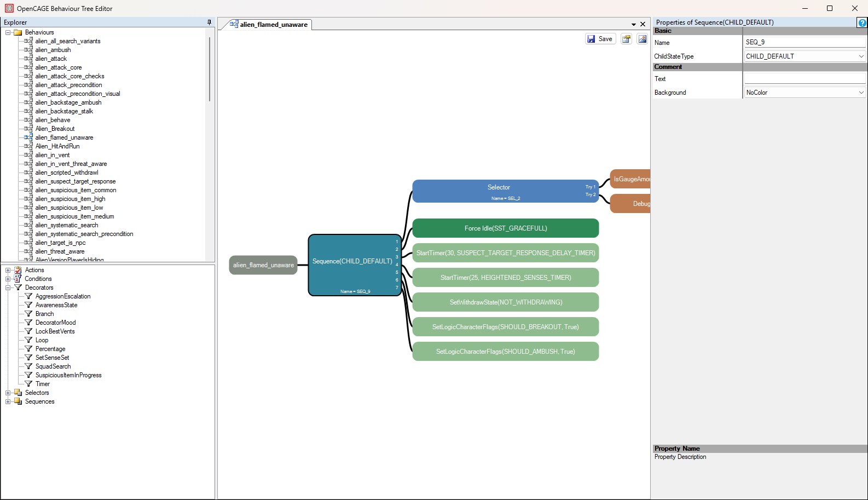Select the DecoratorMood decorator

(x=55, y=323)
